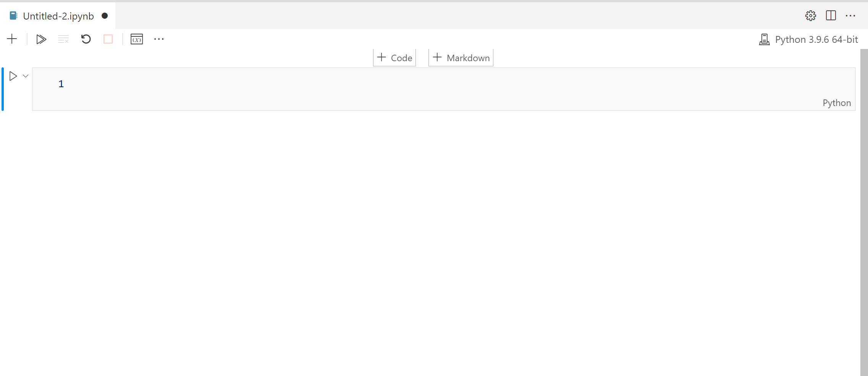Add a new cell with the plus icon

coord(12,39)
